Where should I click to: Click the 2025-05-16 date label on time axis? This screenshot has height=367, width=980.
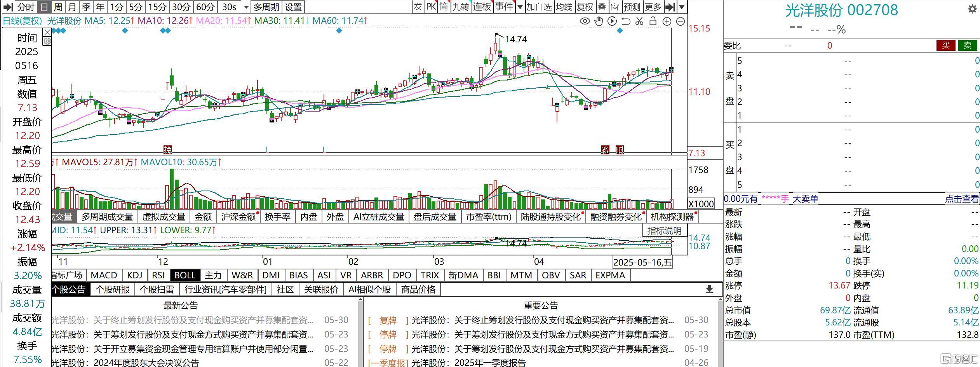pos(642,262)
